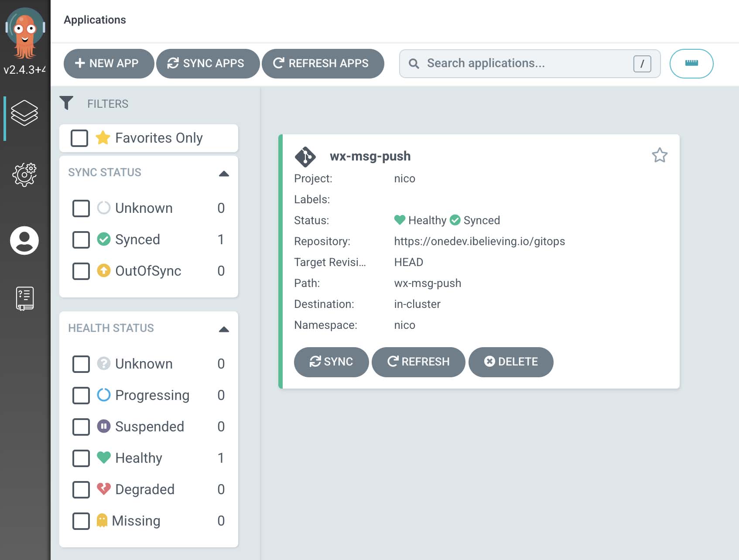Click the Applications page heading
The height and width of the screenshot is (560, 739).
[x=95, y=20]
